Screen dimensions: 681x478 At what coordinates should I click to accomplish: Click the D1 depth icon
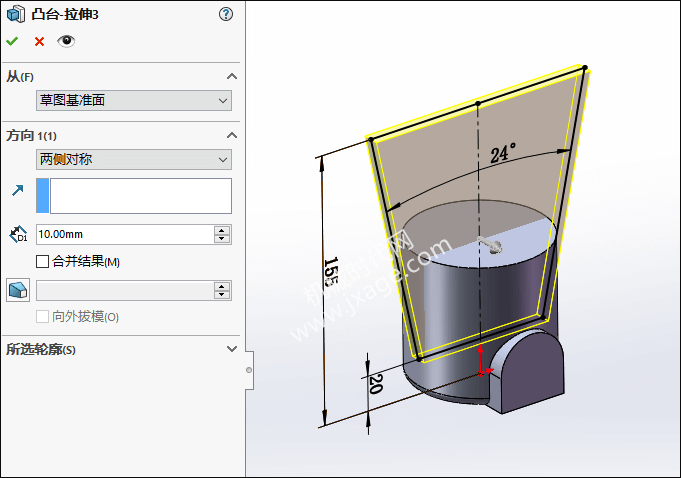coord(17,234)
